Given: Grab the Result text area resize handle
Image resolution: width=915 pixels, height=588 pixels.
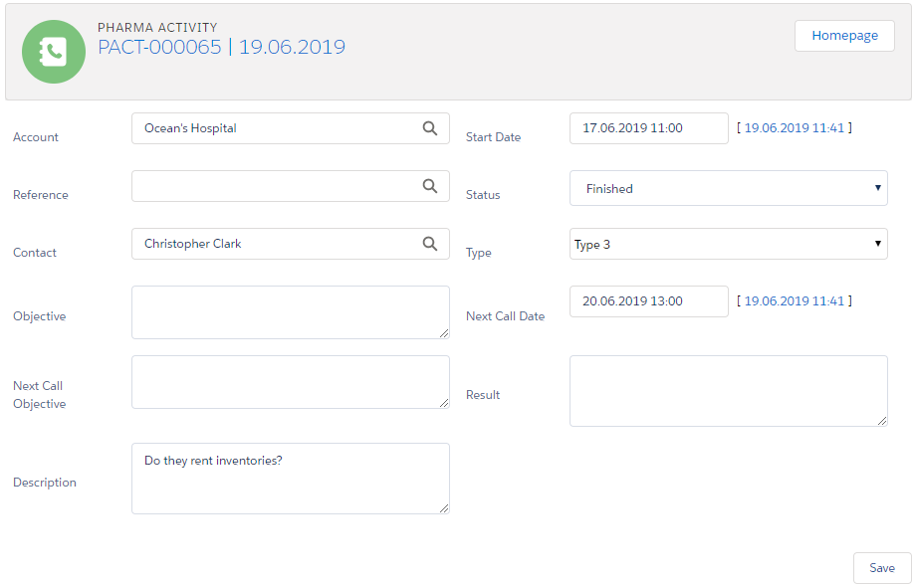Looking at the screenshot, I should pyautogui.click(x=882, y=421).
